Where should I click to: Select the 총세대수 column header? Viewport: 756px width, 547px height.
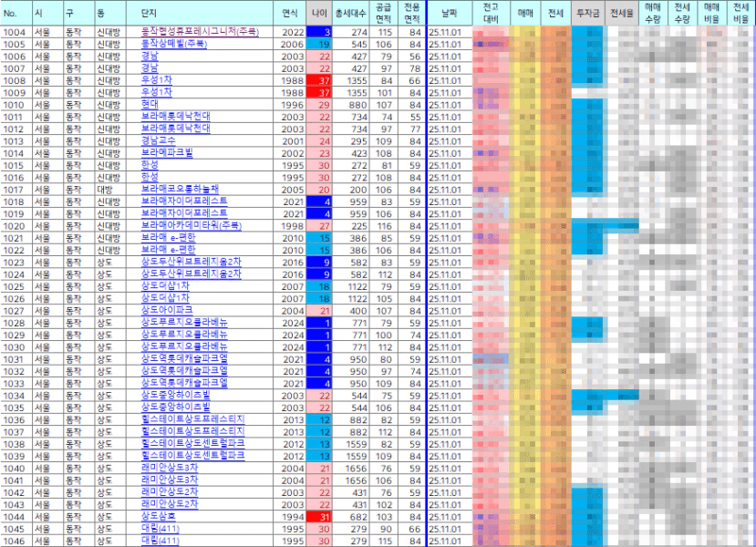(350, 13)
